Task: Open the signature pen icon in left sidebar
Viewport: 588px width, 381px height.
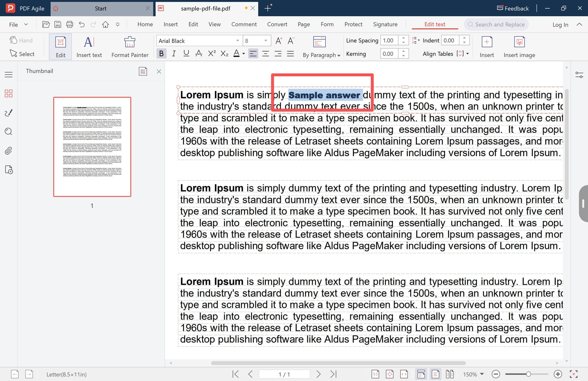Action: click(9, 113)
